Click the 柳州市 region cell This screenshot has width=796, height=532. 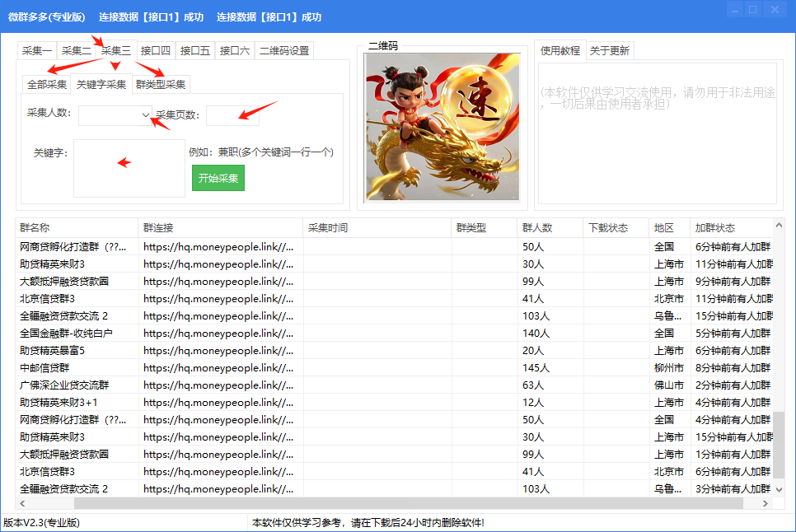tap(669, 367)
